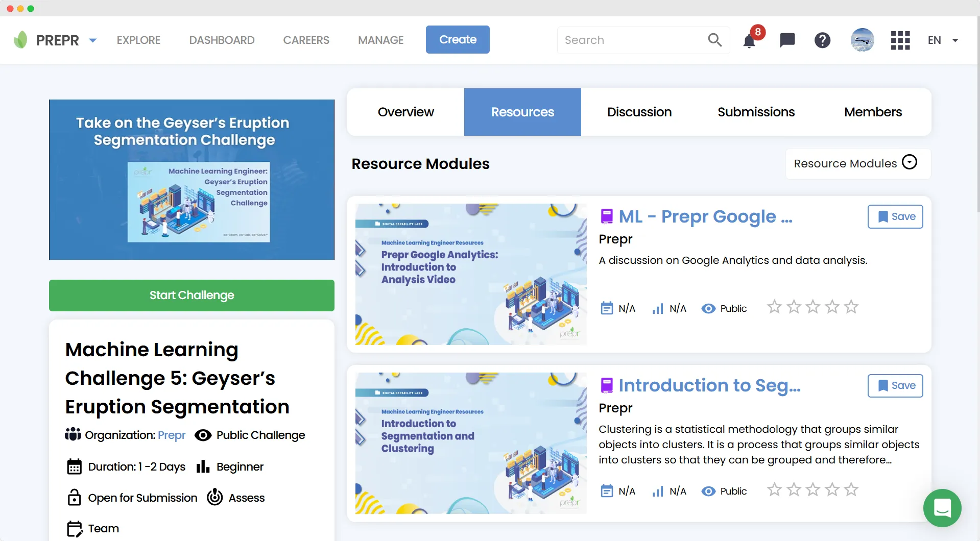Image resolution: width=980 pixels, height=541 pixels.
Task: Open the ML - Prepr Google resource title
Action: 705,216
